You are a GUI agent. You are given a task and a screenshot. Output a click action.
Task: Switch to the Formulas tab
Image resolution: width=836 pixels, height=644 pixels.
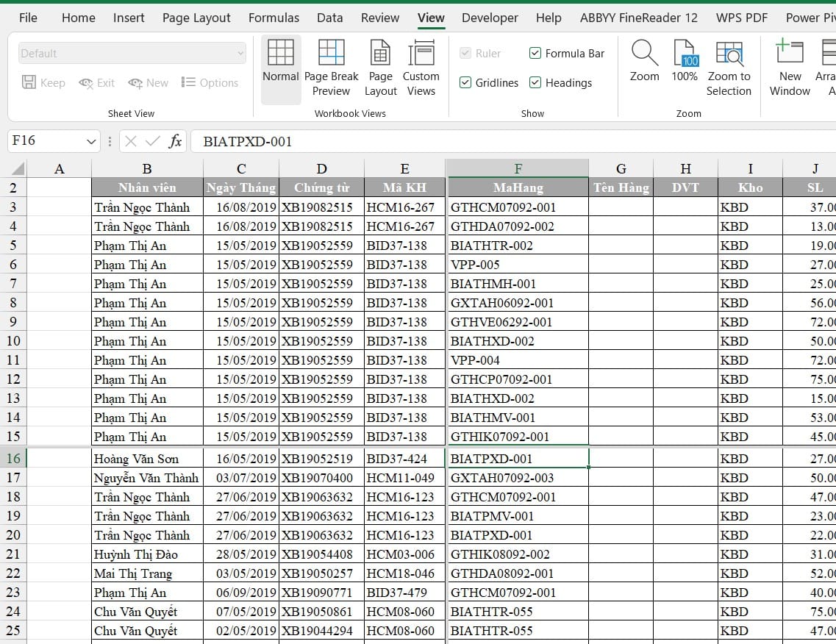pyautogui.click(x=274, y=18)
